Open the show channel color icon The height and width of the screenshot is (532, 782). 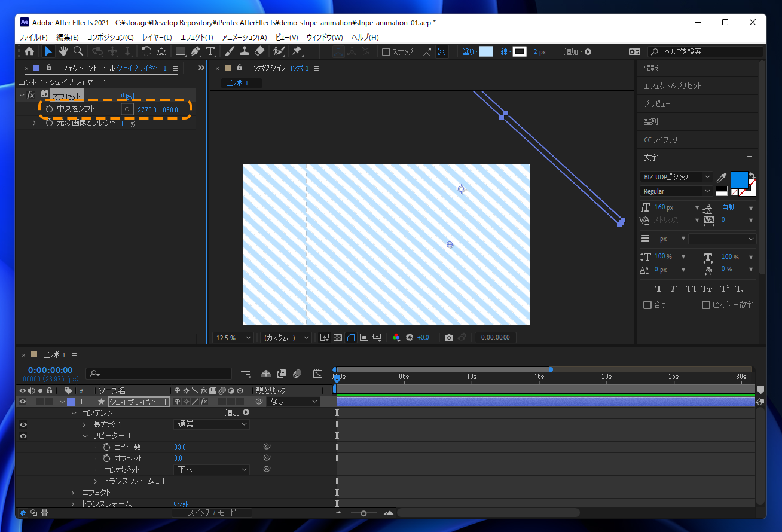tap(396, 338)
